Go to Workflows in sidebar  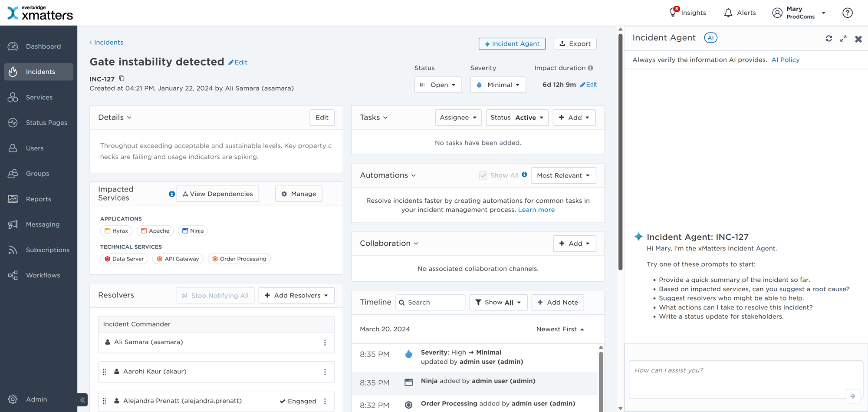point(43,275)
